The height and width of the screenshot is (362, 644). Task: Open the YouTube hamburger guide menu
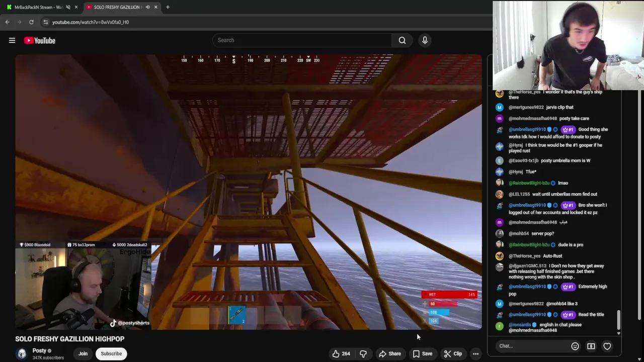[12, 40]
